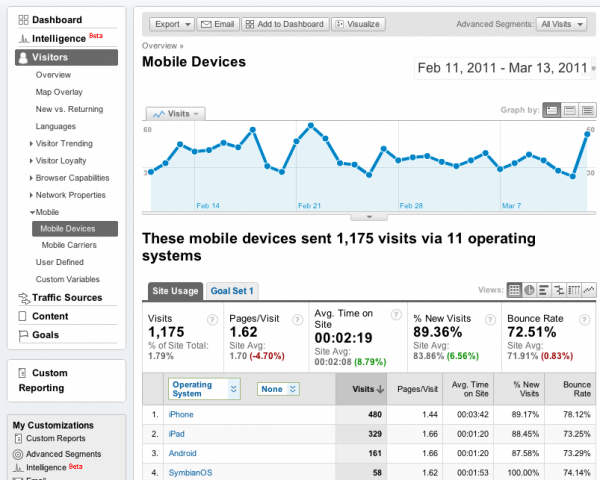The height and width of the screenshot is (480, 600).
Task: Open User Defined report
Action: [59, 262]
